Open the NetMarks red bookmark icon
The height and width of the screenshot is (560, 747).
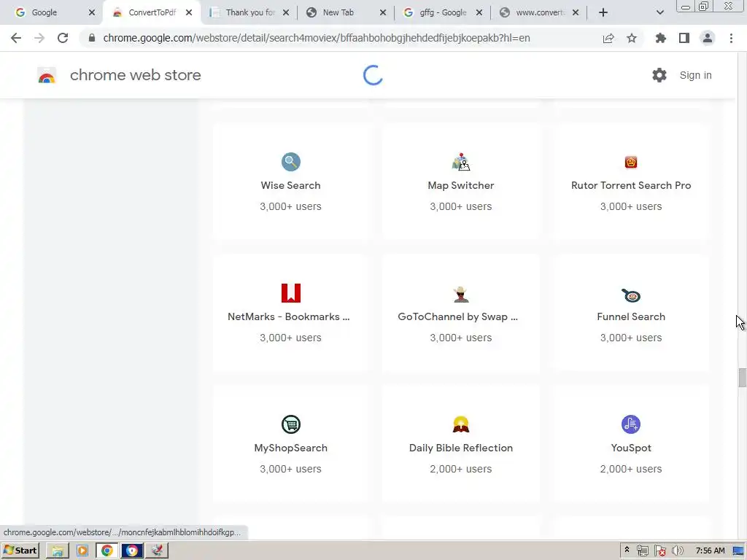(x=290, y=293)
